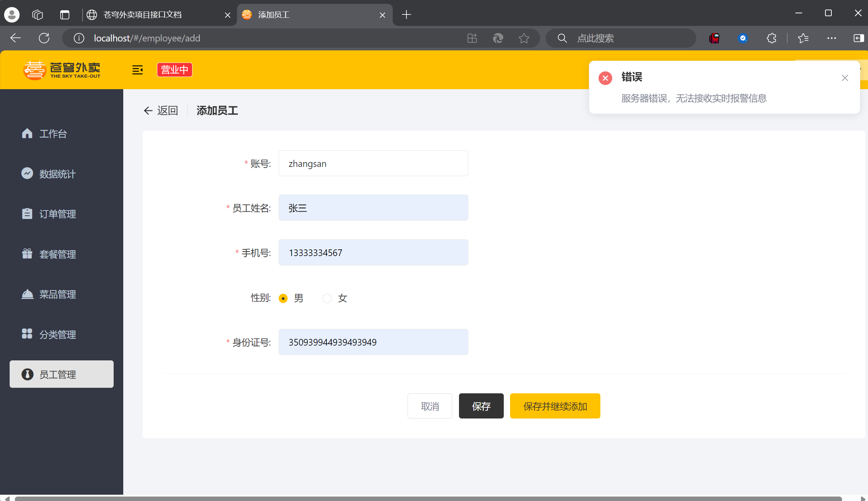The image size is (868, 501).
Task: Dismiss the 错误 error notification
Action: pyautogui.click(x=845, y=78)
